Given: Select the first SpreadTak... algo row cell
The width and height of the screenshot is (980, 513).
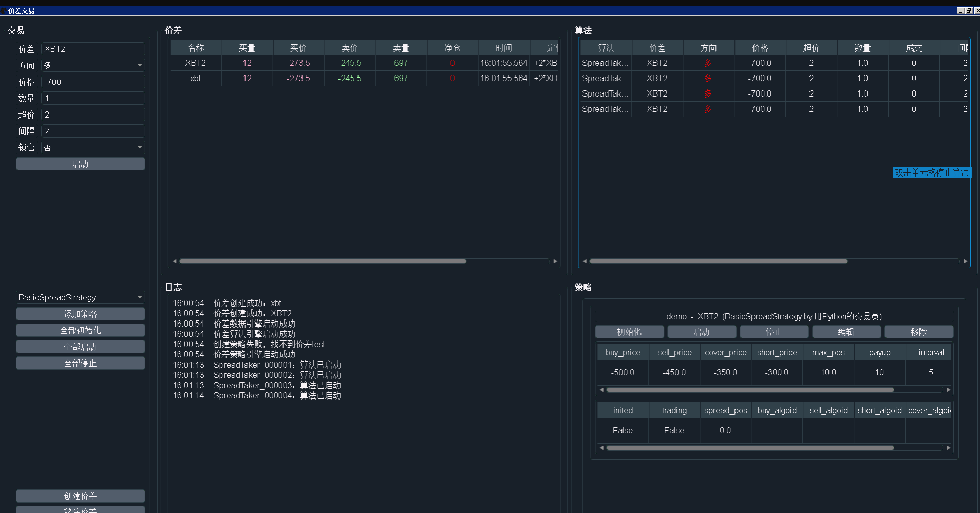Looking at the screenshot, I should pyautogui.click(x=606, y=63).
